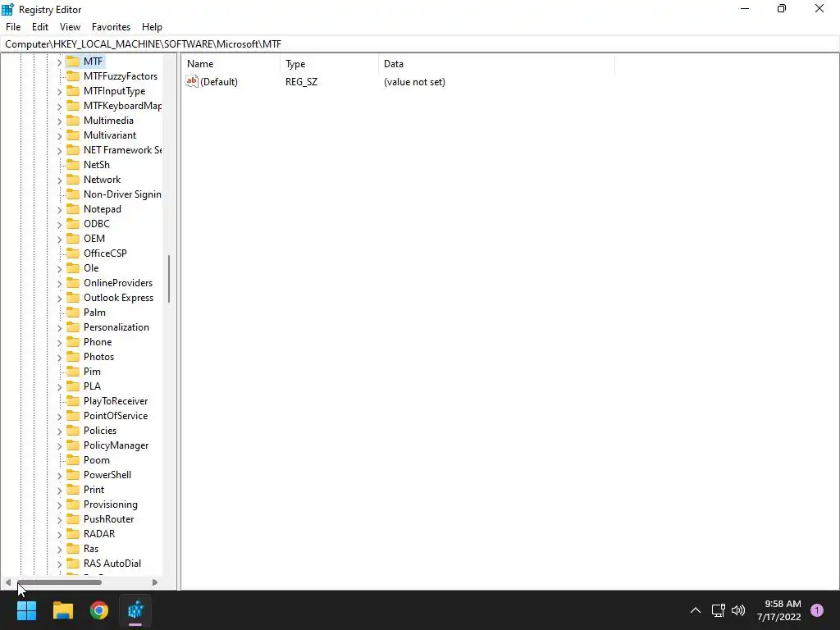Screen dimensions: 840x630
Task: Click the Data column header
Action: click(496, 64)
